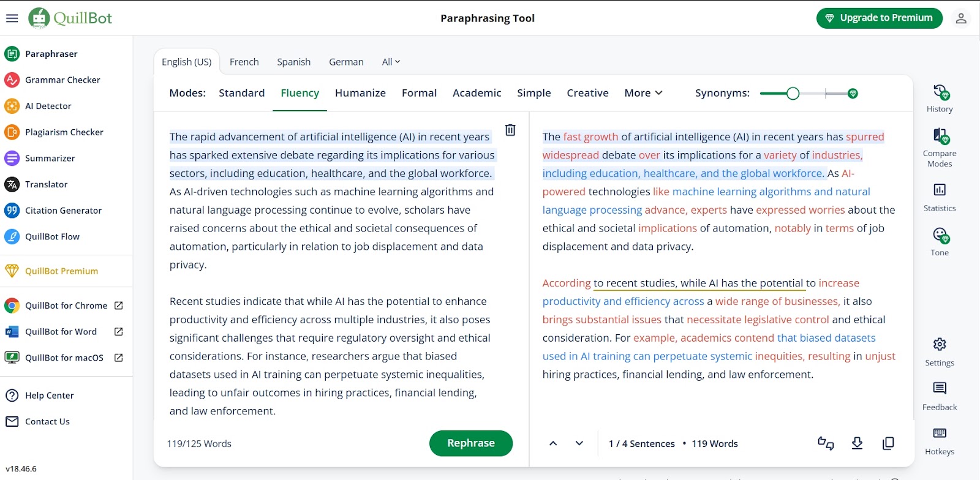Open the History panel
The width and height of the screenshot is (980, 480).
click(x=940, y=99)
